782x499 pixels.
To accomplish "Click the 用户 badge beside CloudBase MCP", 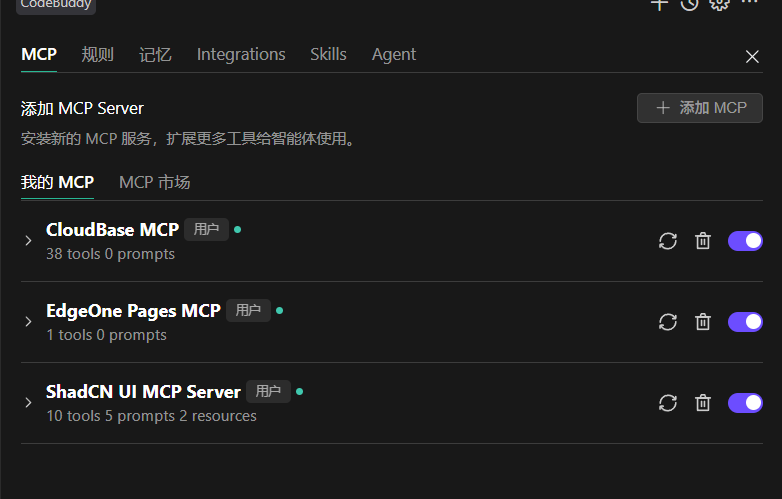I will (x=206, y=229).
